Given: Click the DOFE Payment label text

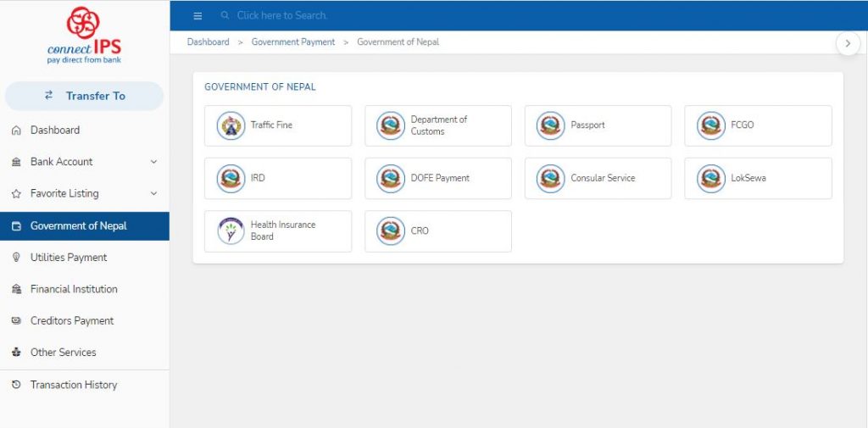Looking at the screenshot, I should tap(440, 178).
